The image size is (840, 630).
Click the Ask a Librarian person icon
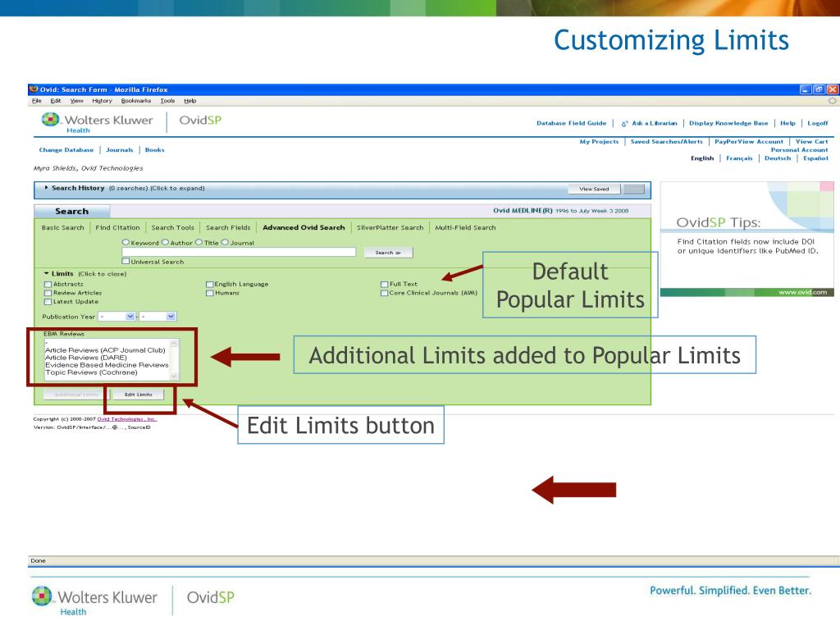(x=624, y=124)
